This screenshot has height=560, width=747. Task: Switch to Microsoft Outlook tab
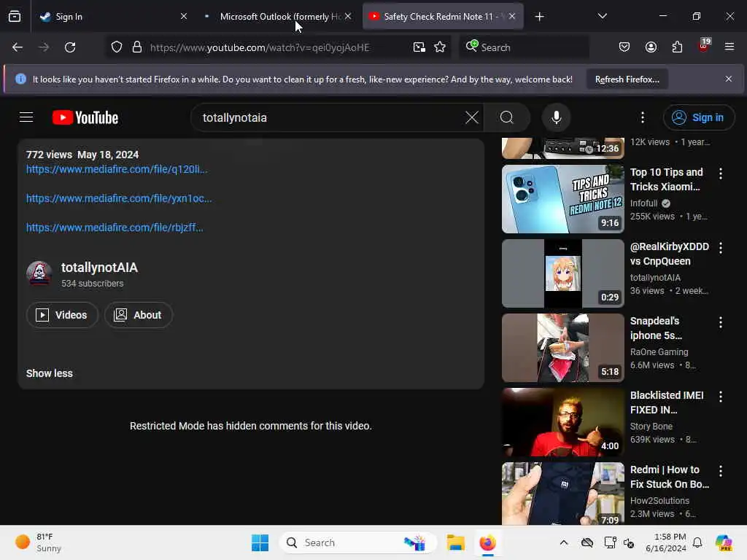pos(281,17)
